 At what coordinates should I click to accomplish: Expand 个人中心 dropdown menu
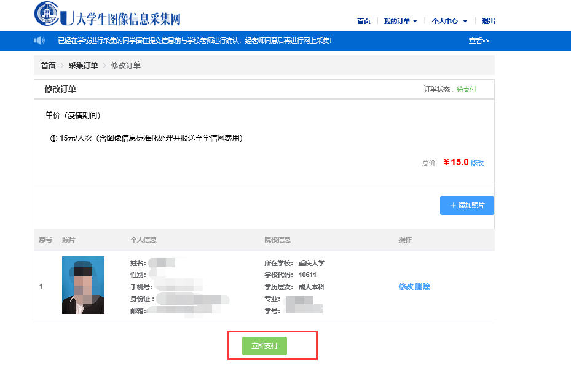[x=449, y=21]
